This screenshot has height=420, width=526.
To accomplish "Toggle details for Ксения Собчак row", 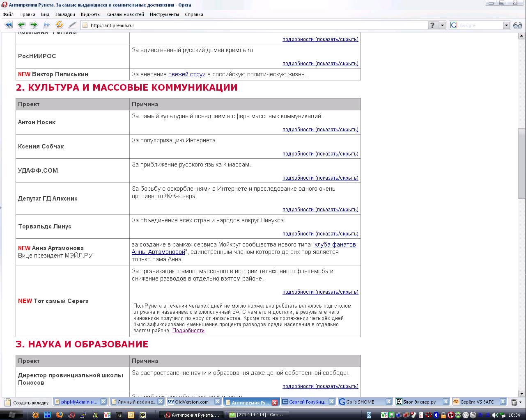I will tap(320, 154).
